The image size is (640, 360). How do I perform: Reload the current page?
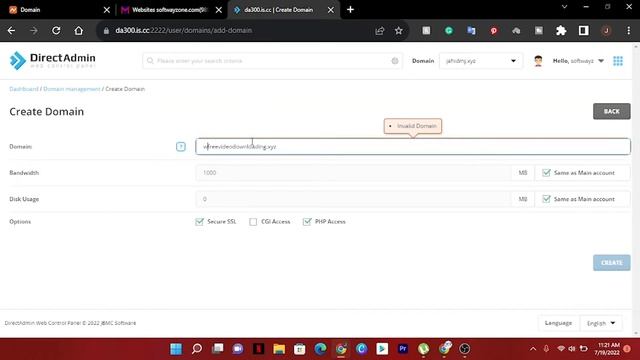(x=56, y=31)
